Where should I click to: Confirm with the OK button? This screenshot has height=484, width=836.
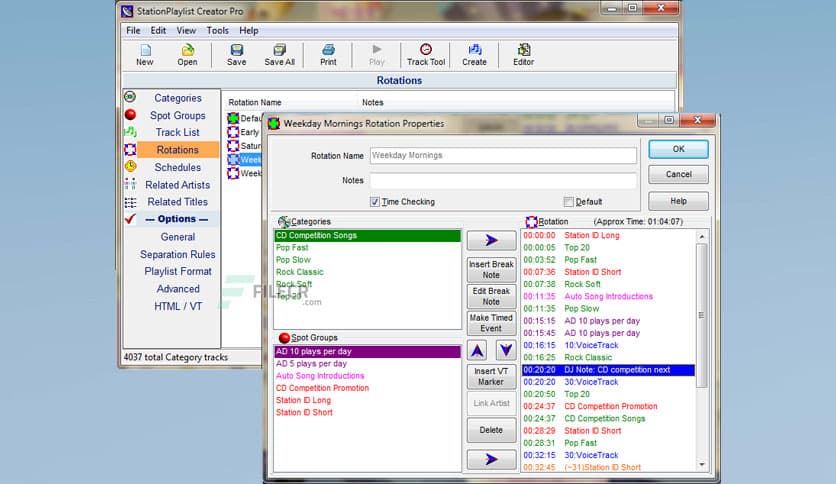678,149
